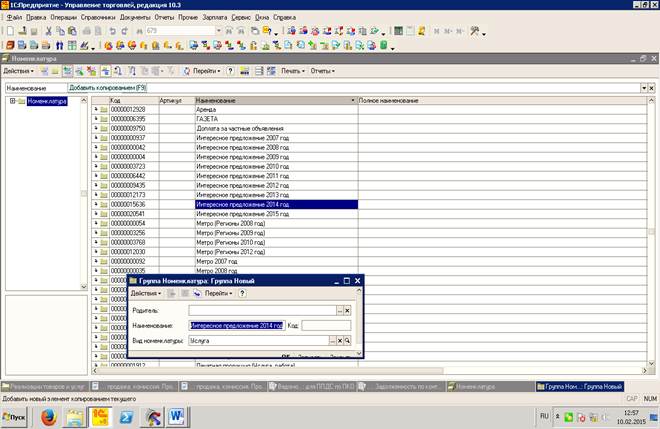Open Перейти dropdown in the group dialog
Image resolution: width=660 pixels, height=429 pixels.
217,293
